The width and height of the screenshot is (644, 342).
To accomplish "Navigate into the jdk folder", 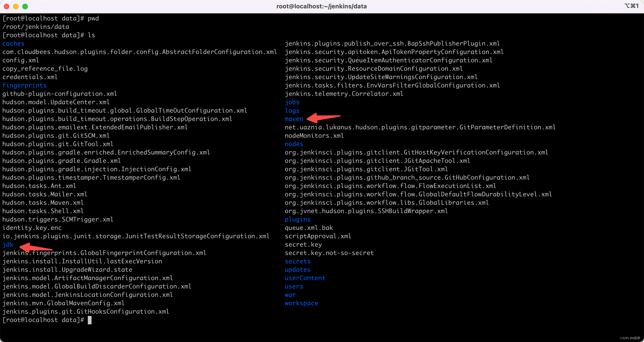I will 8,244.
